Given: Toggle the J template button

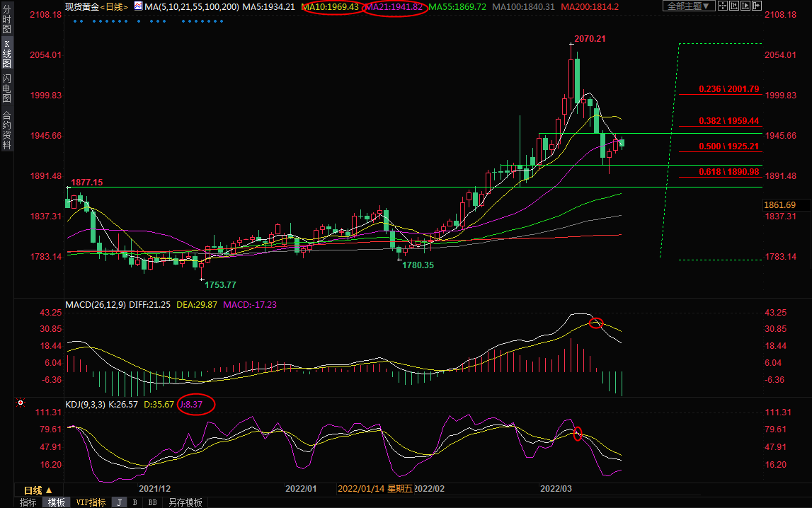Looking at the screenshot, I should (x=119, y=502).
